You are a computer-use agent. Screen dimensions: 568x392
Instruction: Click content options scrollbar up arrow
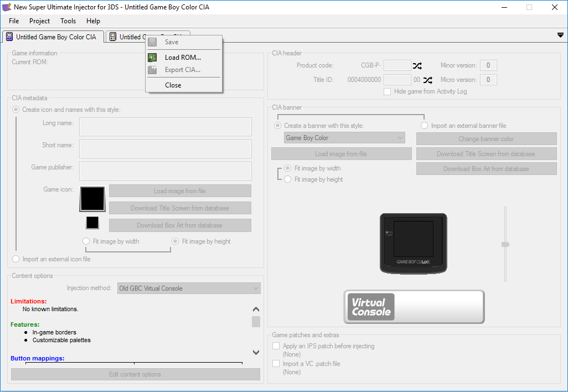click(256, 310)
